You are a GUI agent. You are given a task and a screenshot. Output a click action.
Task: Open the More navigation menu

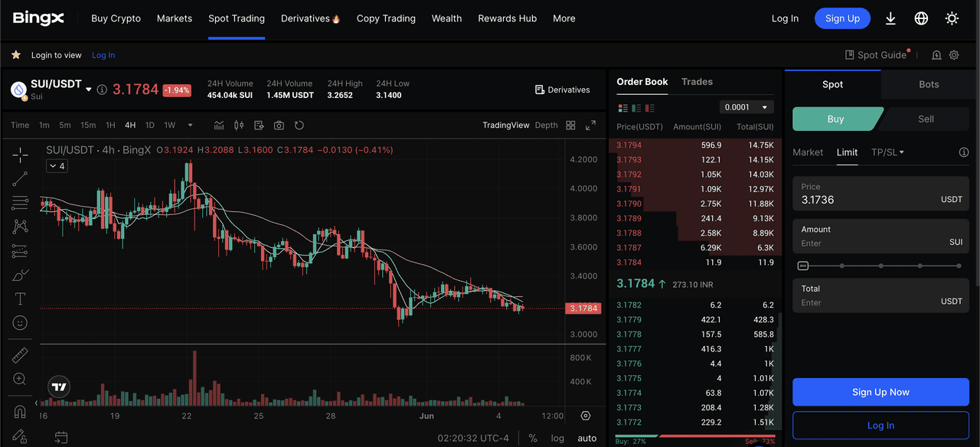click(x=564, y=18)
